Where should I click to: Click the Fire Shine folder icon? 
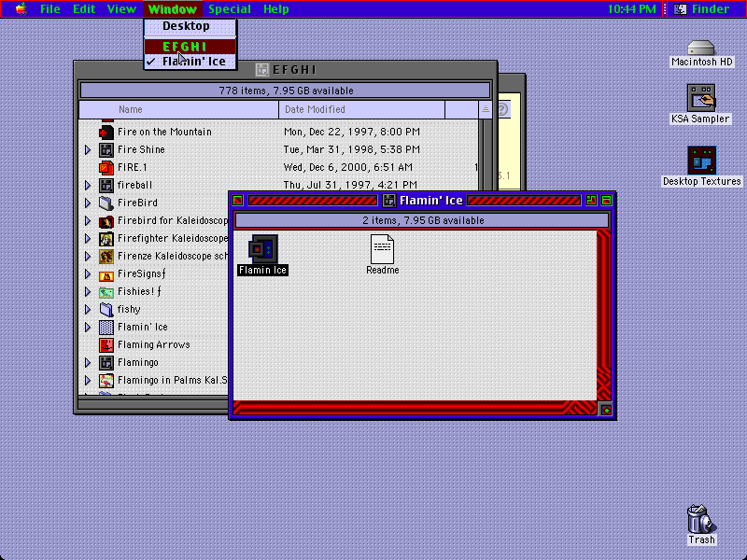pos(106,149)
